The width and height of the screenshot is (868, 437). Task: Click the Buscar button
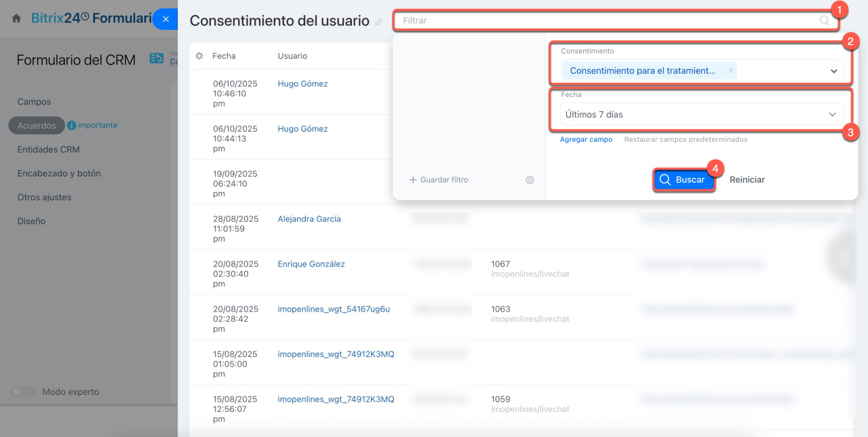point(684,180)
